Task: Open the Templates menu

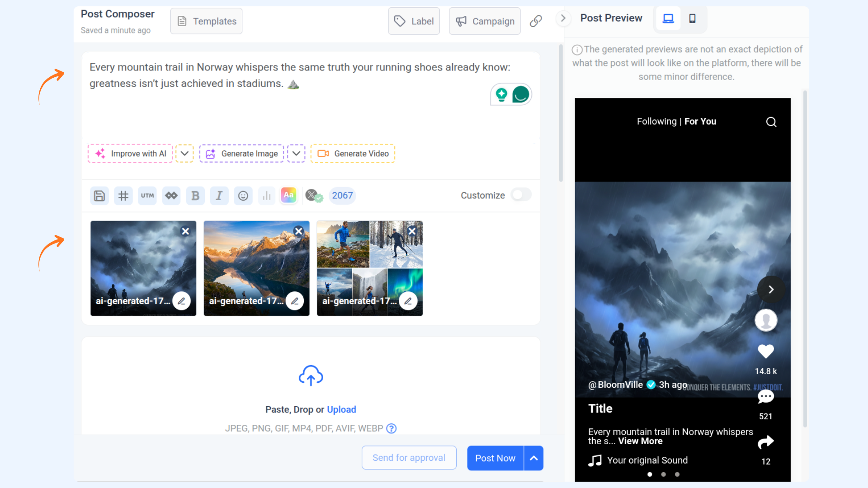Action: click(207, 21)
